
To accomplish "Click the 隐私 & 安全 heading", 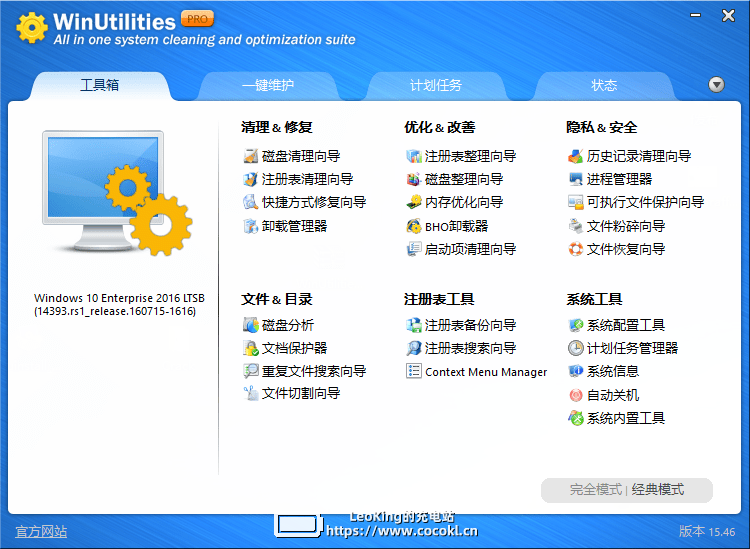I will tap(602, 127).
